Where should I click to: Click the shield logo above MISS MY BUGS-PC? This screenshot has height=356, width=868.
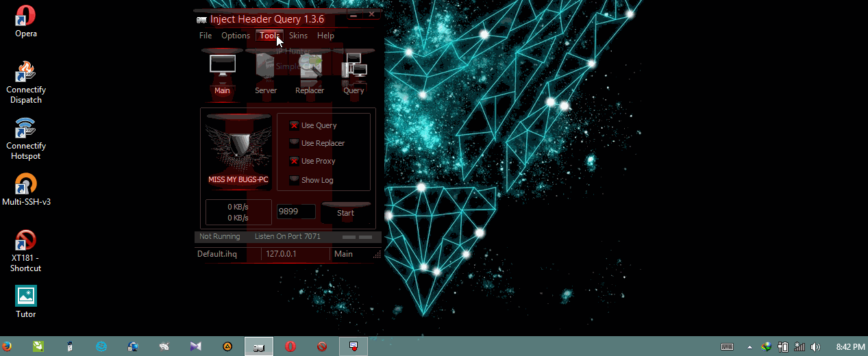[239, 146]
